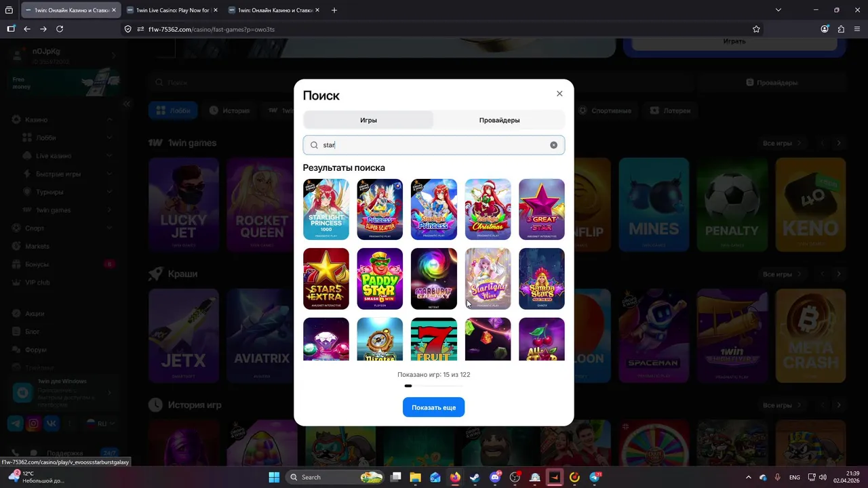Open Task View on taskbar

click(x=396, y=477)
